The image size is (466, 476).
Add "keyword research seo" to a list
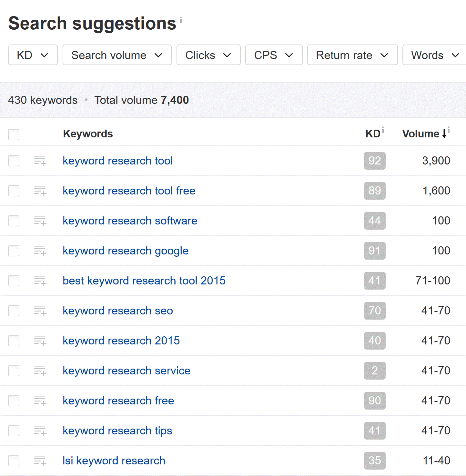(x=40, y=311)
